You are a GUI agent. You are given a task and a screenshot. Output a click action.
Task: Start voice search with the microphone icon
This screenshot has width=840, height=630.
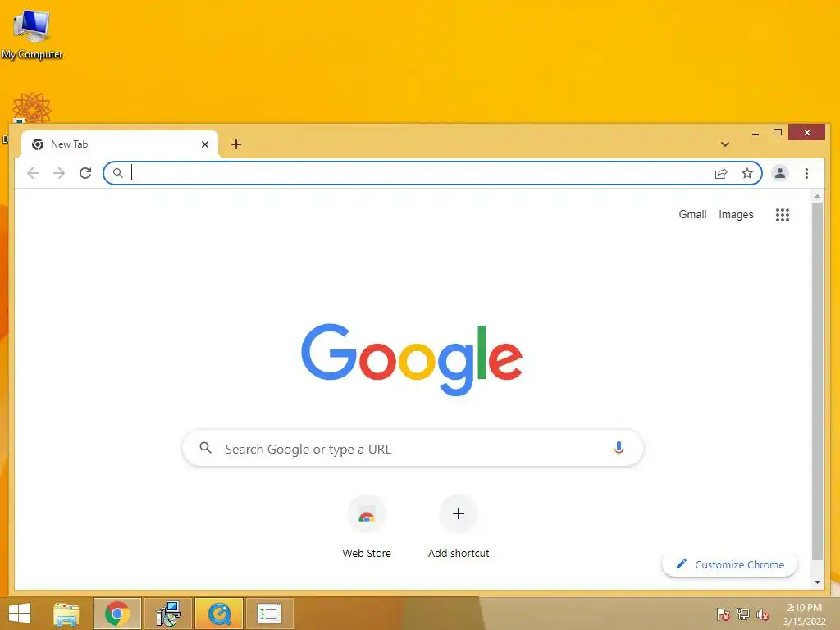619,449
